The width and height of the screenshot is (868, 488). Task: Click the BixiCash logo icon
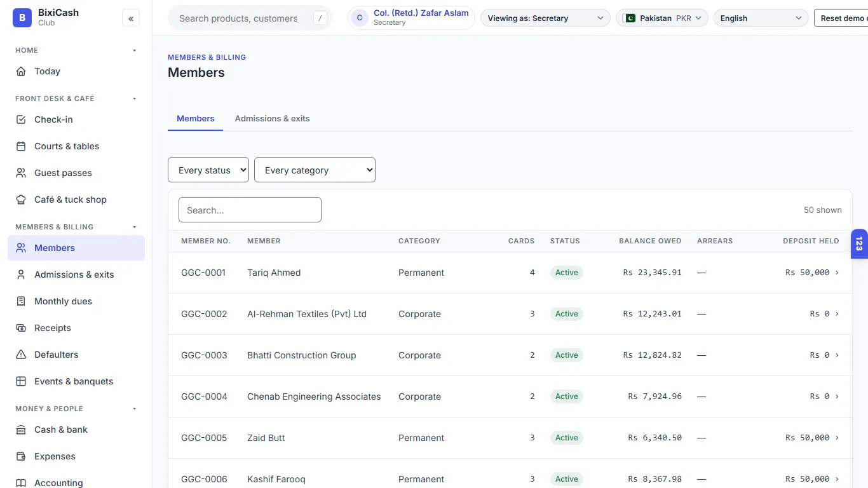22,18
